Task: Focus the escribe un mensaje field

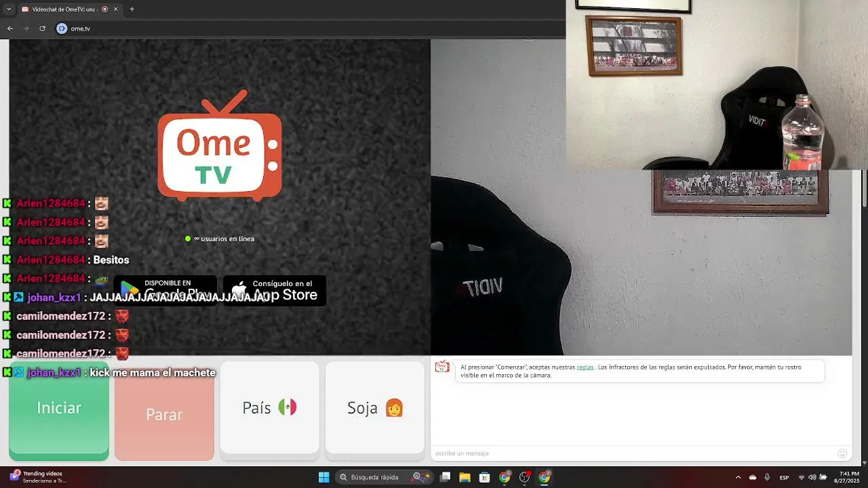Action: coord(634,453)
